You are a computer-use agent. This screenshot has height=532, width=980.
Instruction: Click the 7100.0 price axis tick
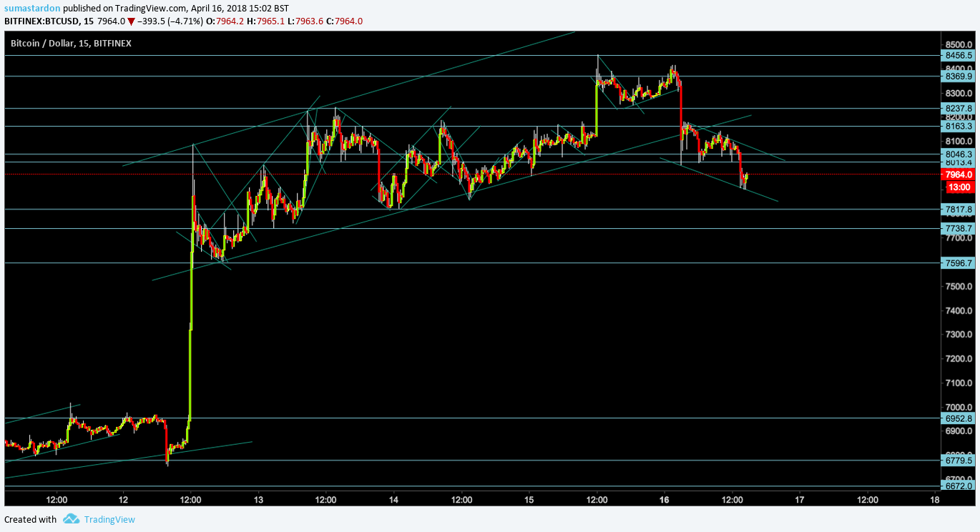(x=959, y=383)
